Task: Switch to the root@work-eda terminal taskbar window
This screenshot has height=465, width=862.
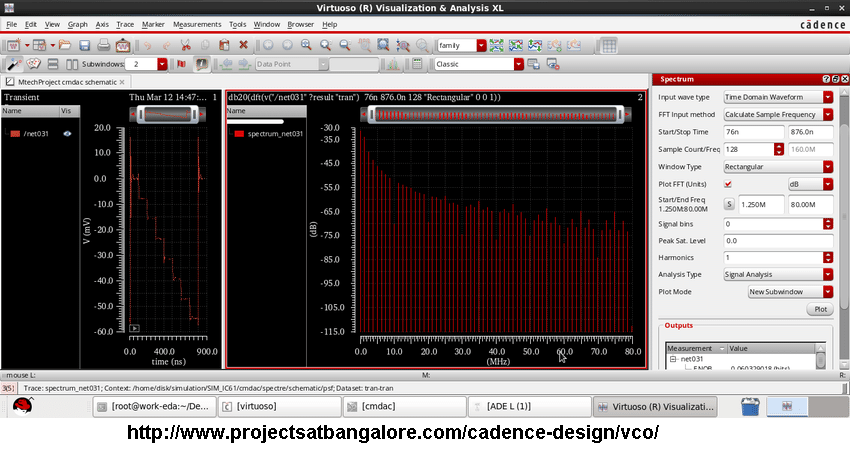Action: tap(154, 406)
